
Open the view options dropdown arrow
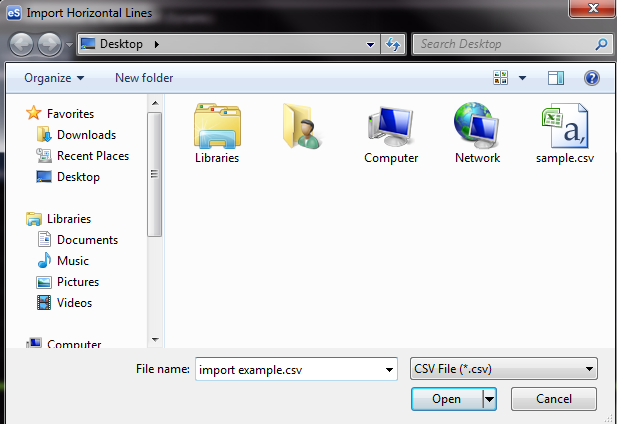[x=522, y=78]
